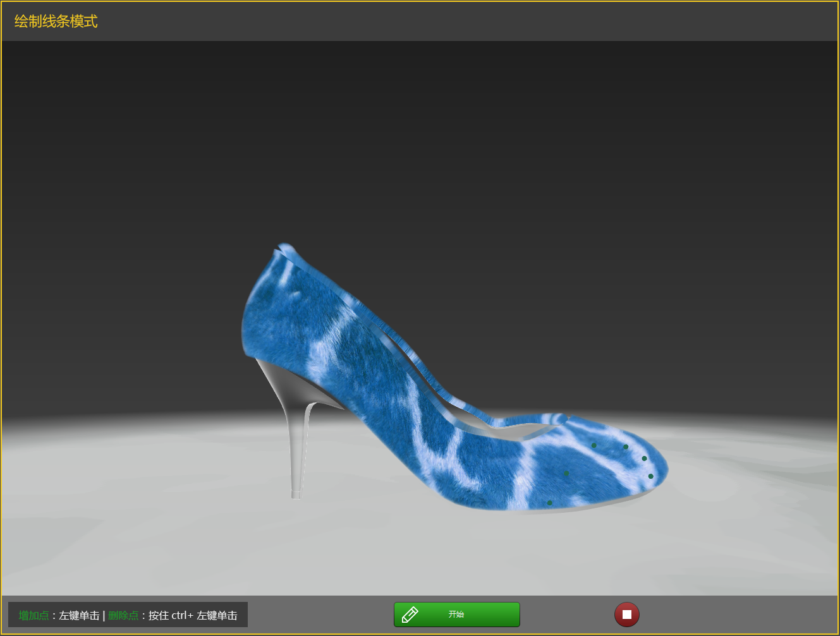Select the green point closest to the toe tip

650,476
